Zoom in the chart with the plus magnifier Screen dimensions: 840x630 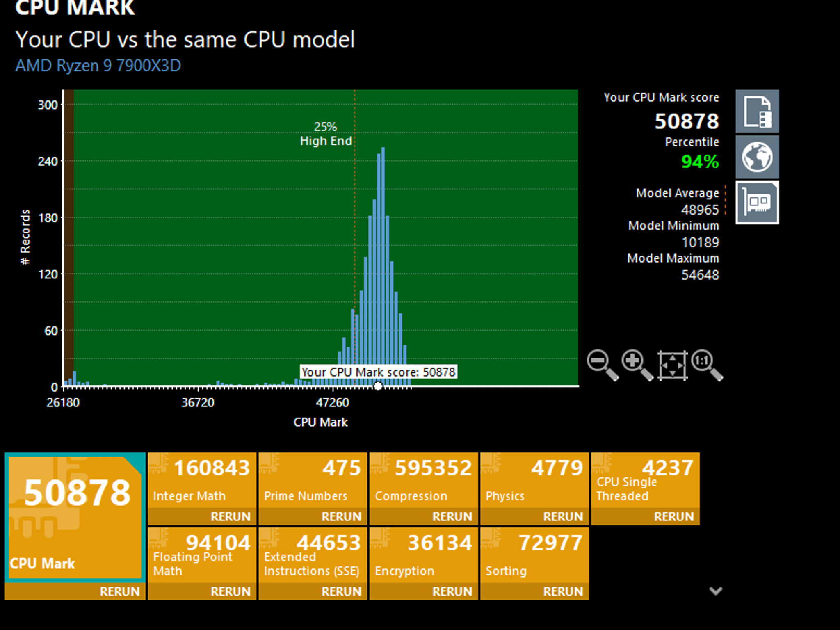(637, 365)
